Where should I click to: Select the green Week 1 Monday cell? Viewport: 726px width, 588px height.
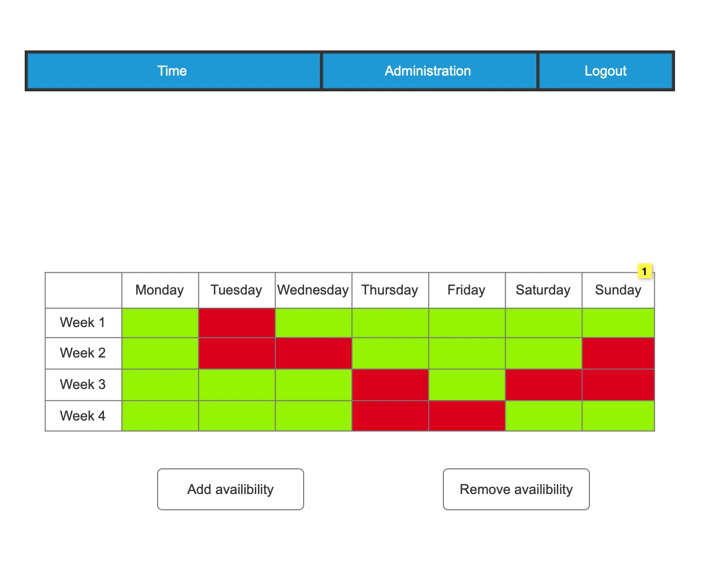coord(160,323)
